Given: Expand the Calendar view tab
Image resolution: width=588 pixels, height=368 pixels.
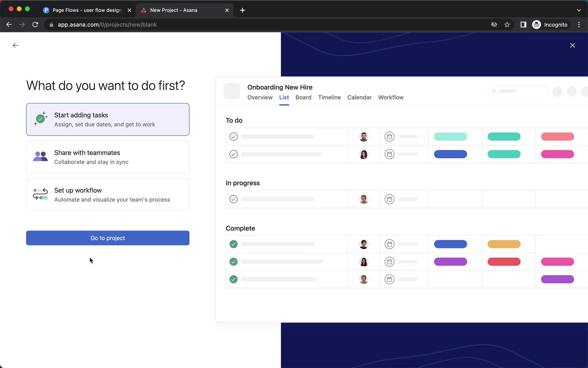Looking at the screenshot, I should coord(360,97).
